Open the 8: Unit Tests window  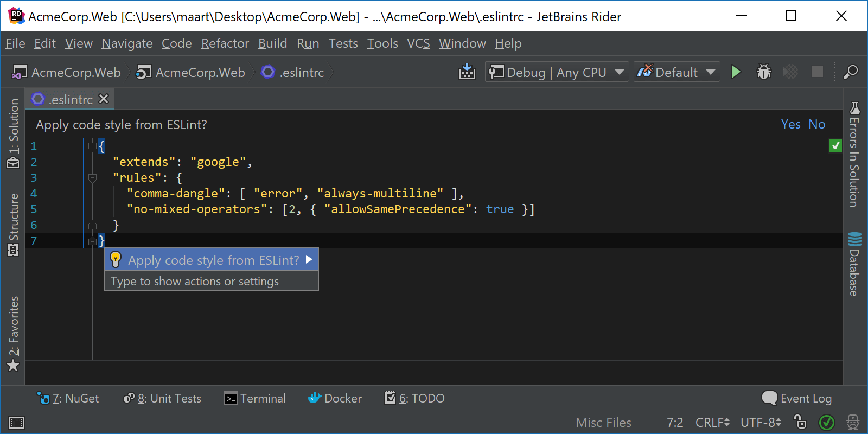[162, 398]
